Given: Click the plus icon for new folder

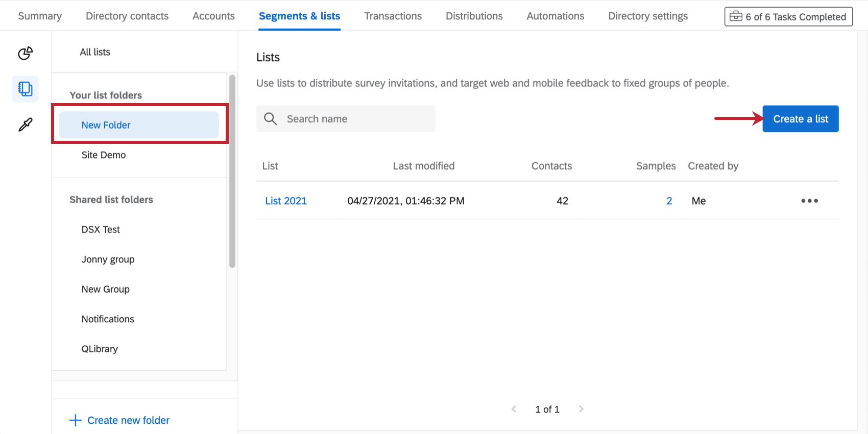Looking at the screenshot, I should 76,420.
